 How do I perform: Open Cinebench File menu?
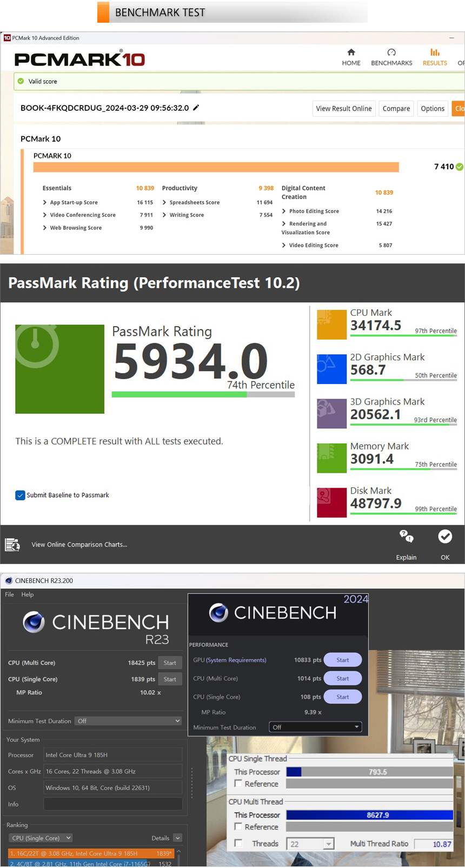[10, 594]
